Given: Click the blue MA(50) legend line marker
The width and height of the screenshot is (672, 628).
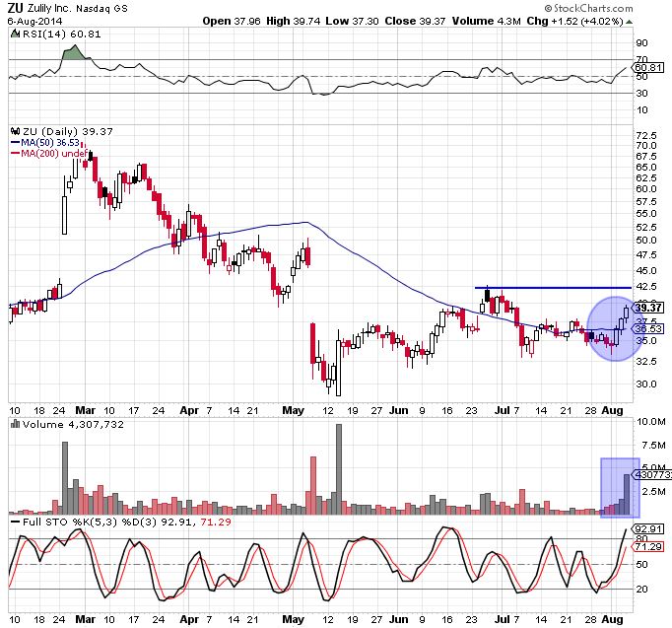Looking at the screenshot, I should pos(15,143).
